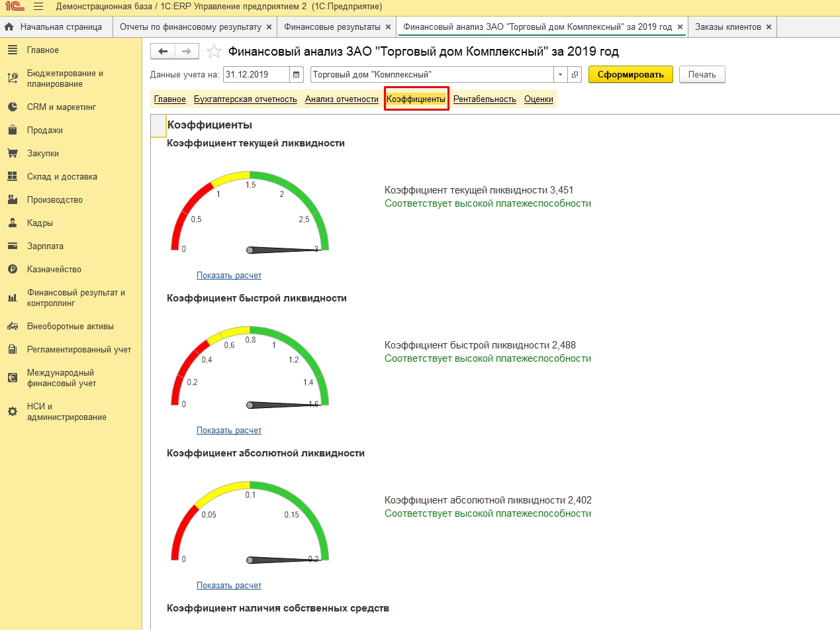Screen dimensions: 840x630
Task: Open the Анализ отчетности section
Action: (x=342, y=99)
